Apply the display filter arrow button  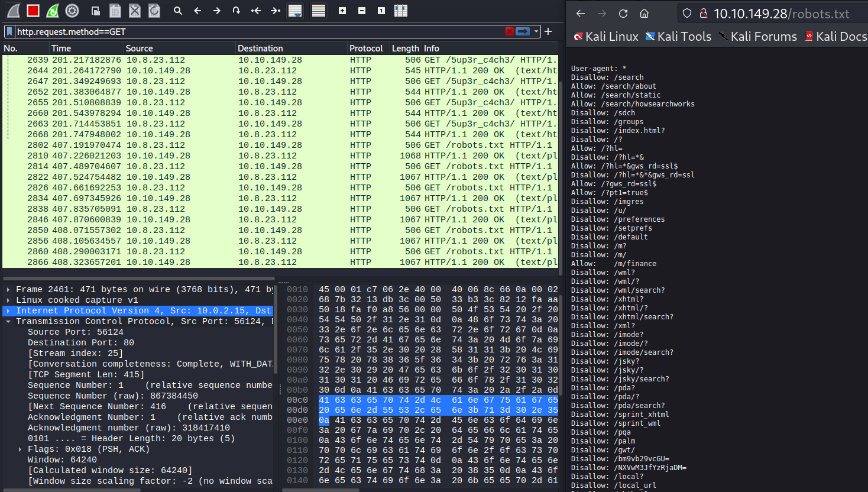523,31
